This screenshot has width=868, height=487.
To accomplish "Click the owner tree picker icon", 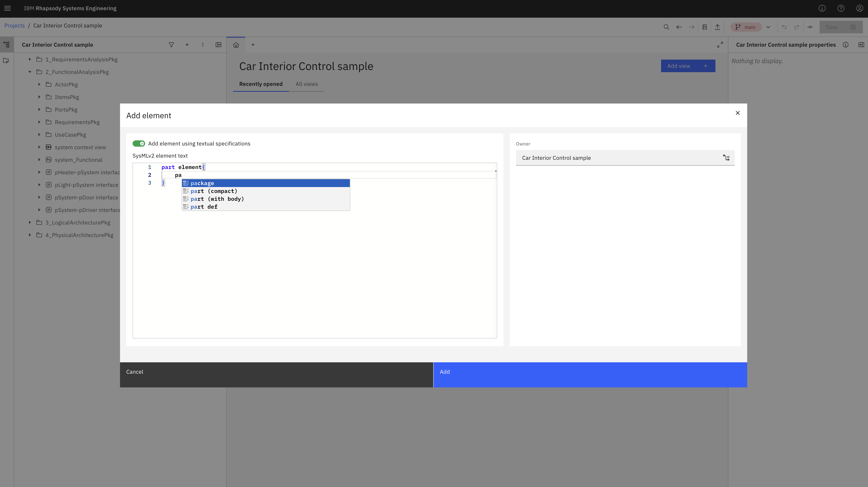I will (x=726, y=158).
